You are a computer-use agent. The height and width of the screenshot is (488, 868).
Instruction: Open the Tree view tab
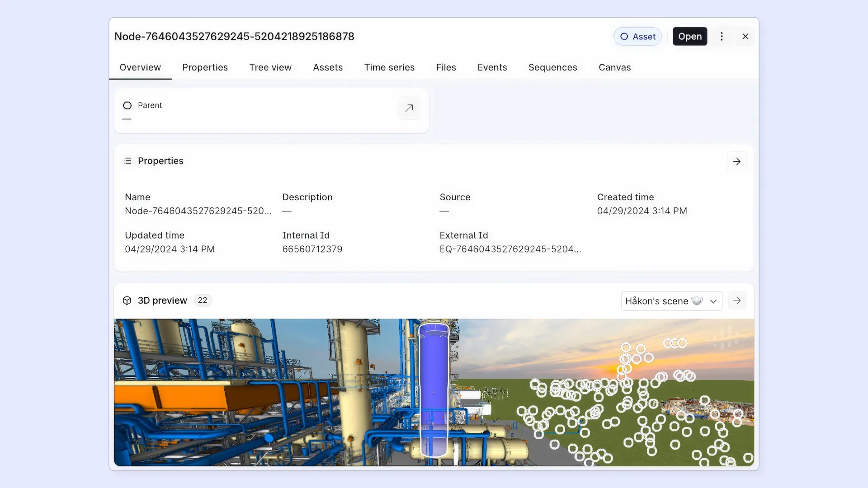270,67
